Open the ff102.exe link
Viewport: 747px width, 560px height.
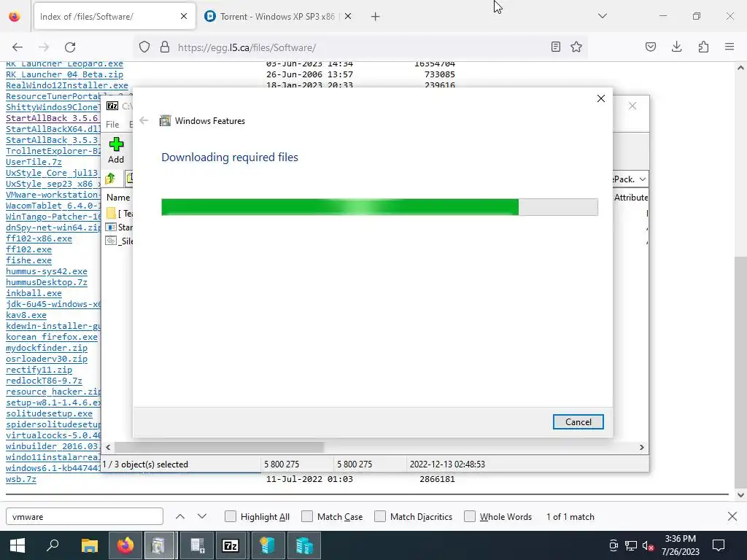28,249
